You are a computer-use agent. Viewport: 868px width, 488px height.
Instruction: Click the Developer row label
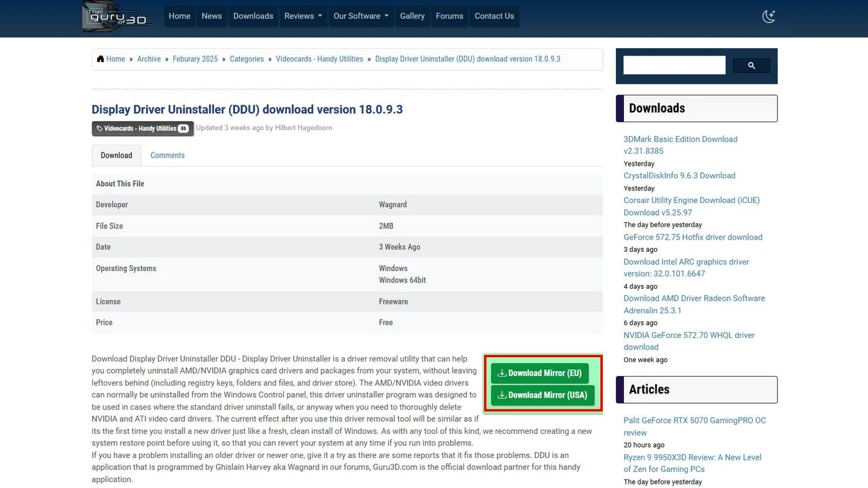112,205
